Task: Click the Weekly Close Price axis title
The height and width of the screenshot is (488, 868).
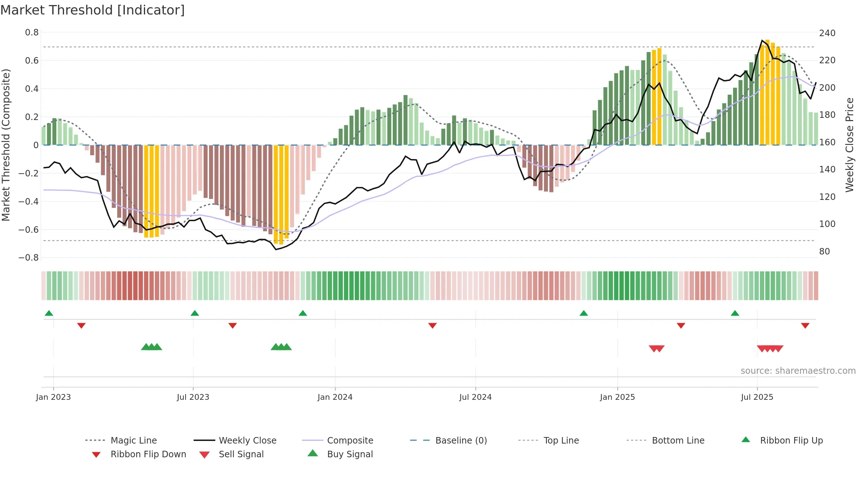Action: [850, 145]
